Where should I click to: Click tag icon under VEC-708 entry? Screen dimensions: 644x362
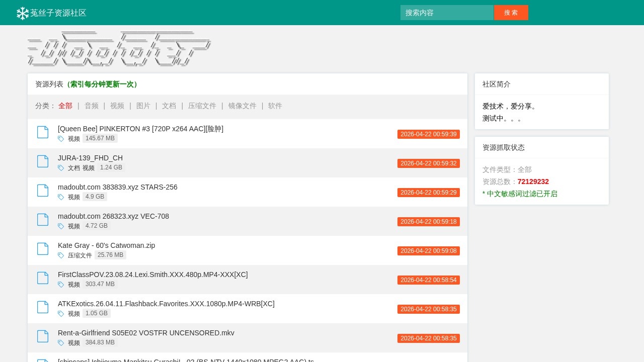pos(61,226)
